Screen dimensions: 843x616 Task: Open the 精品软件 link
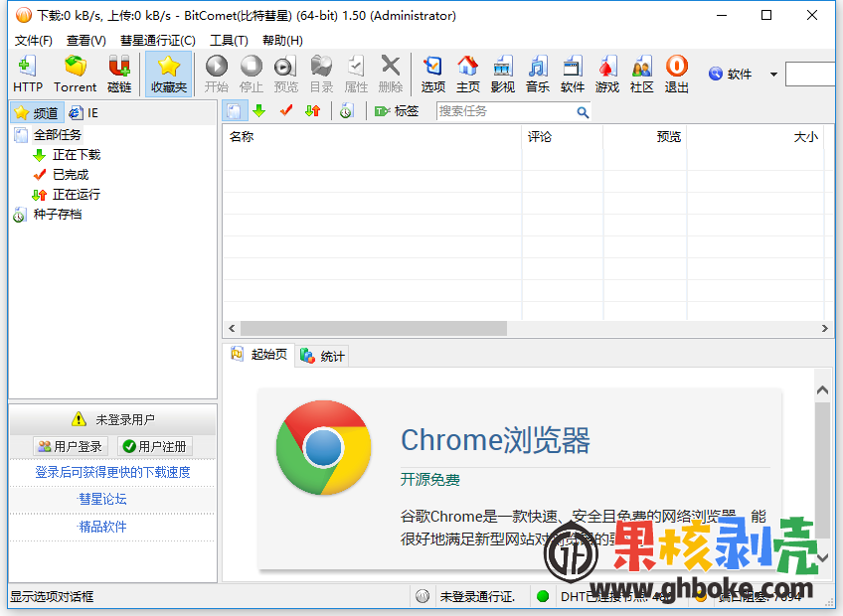[102, 527]
